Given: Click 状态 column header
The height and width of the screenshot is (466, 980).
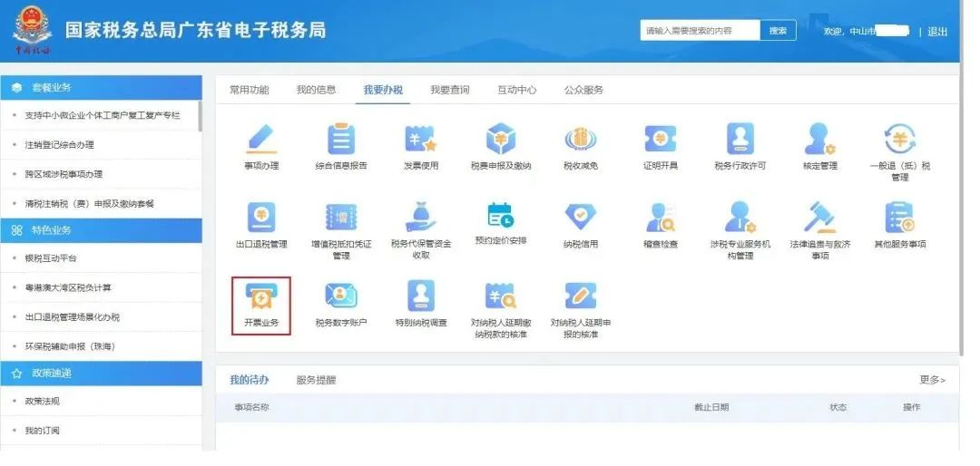Looking at the screenshot, I should coord(838,407).
